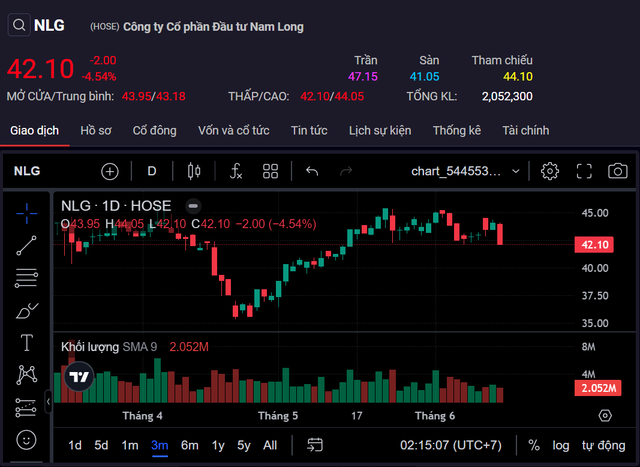Click the NLG symbol in chart toolbar

[27, 171]
